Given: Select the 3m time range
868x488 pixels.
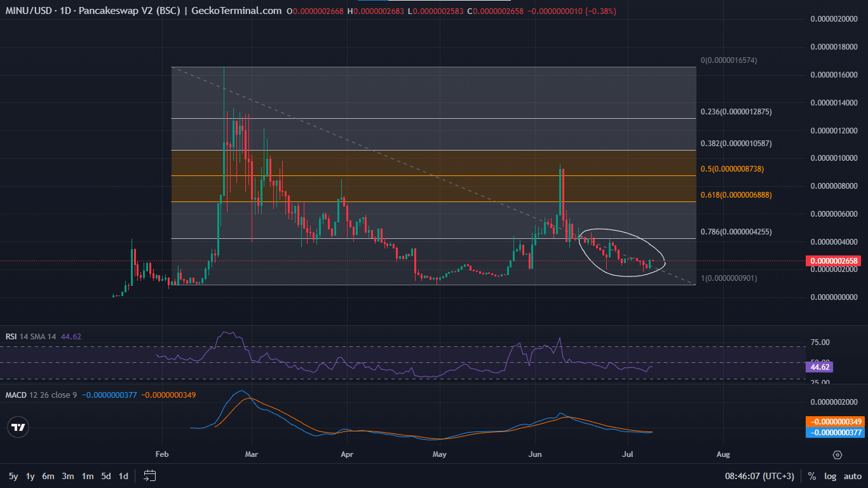Looking at the screenshot, I should point(68,476).
